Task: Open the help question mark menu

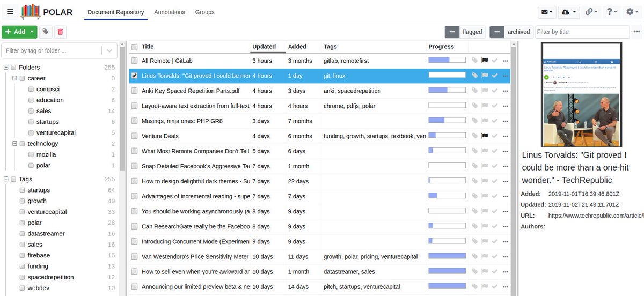Action: pyautogui.click(x=611, y=12)
